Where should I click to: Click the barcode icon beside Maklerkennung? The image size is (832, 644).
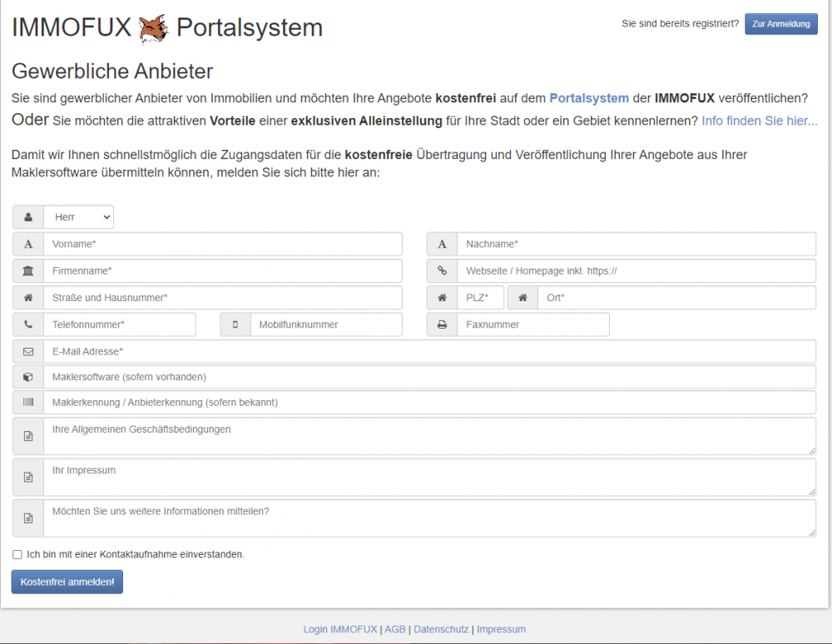(x=28, y=402)
